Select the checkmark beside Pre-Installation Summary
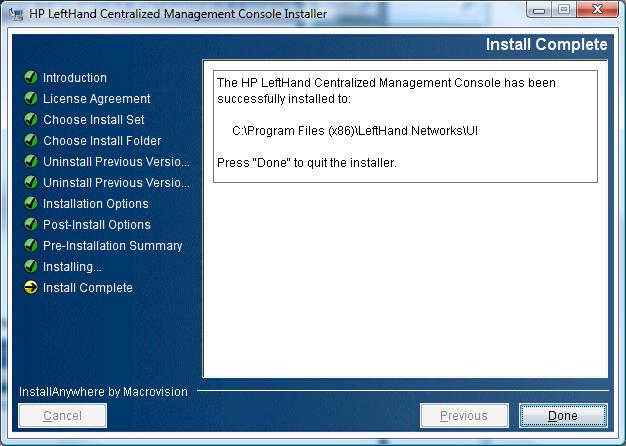Screen dimensions: 626x446 pyautogui.click(x=31, y=246)
